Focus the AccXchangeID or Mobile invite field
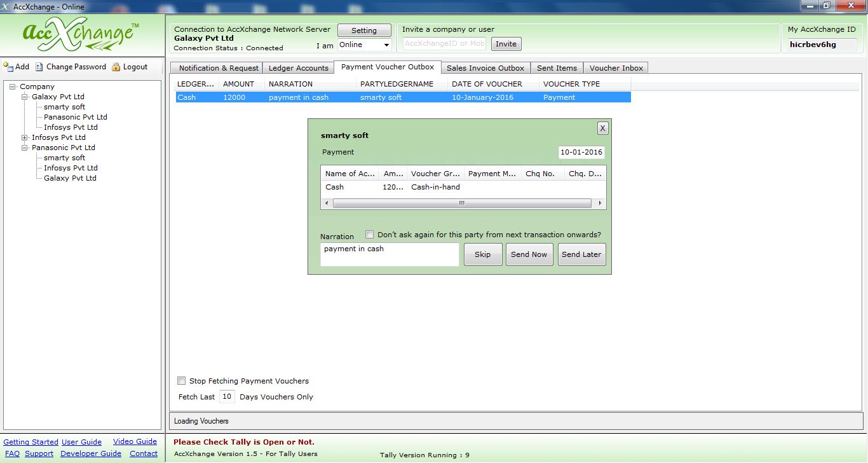 click(445, 44)
